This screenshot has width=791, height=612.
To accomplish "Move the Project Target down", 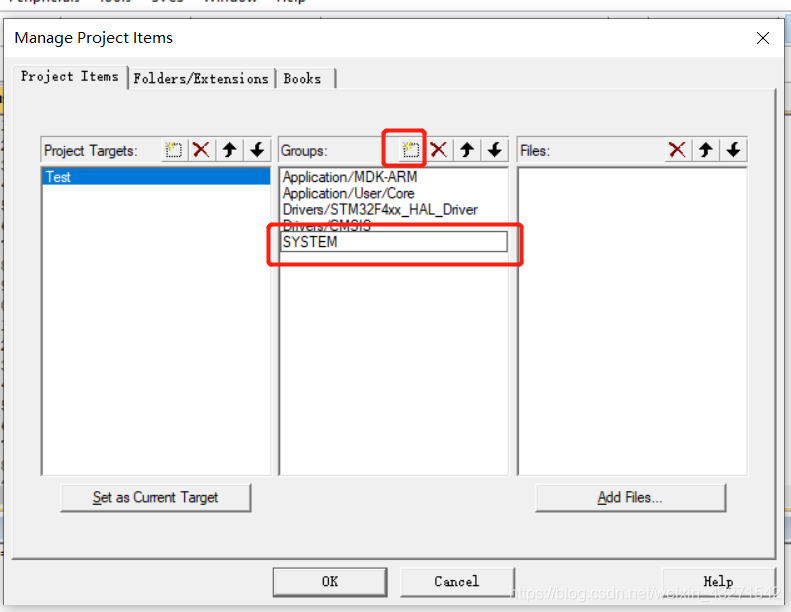I will pos(257,150).
